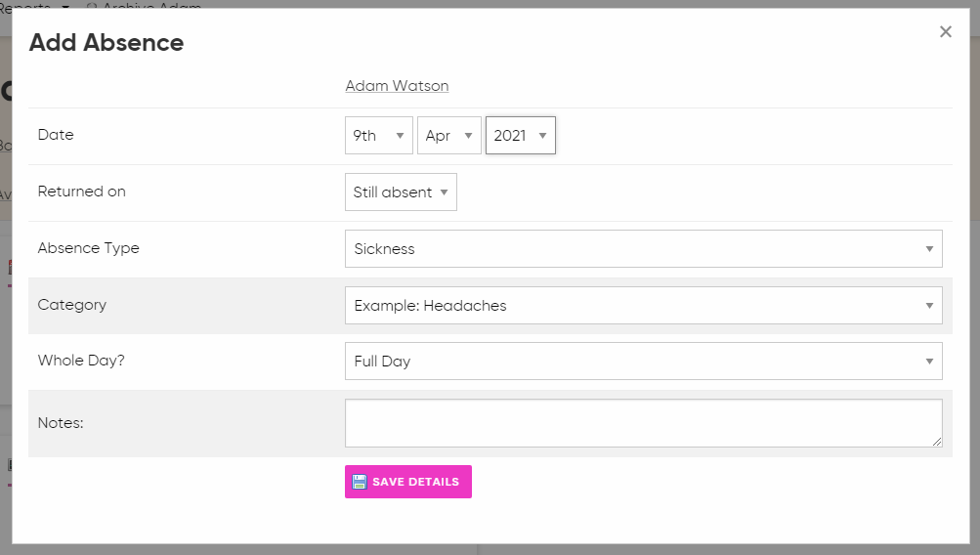This screenshot has width=980, height=555.
Task: Change the Still absent return selector
Action: coord(400,192)
